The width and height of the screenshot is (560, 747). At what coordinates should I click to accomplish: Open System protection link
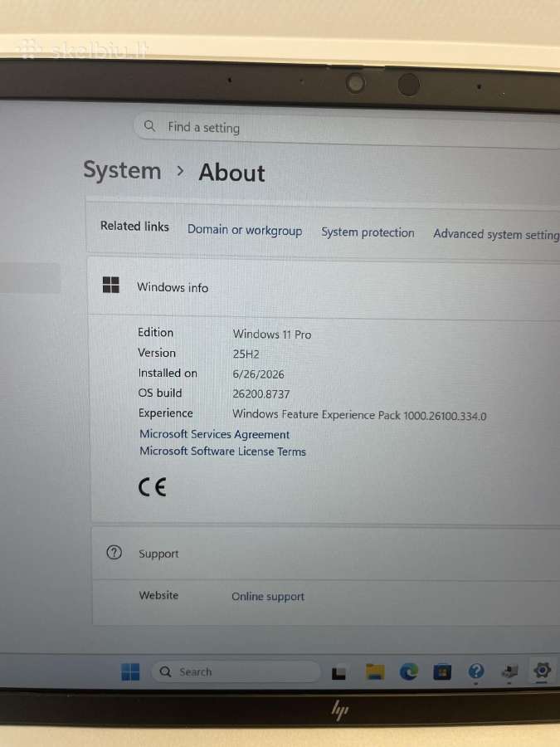[x=368, y=232]
